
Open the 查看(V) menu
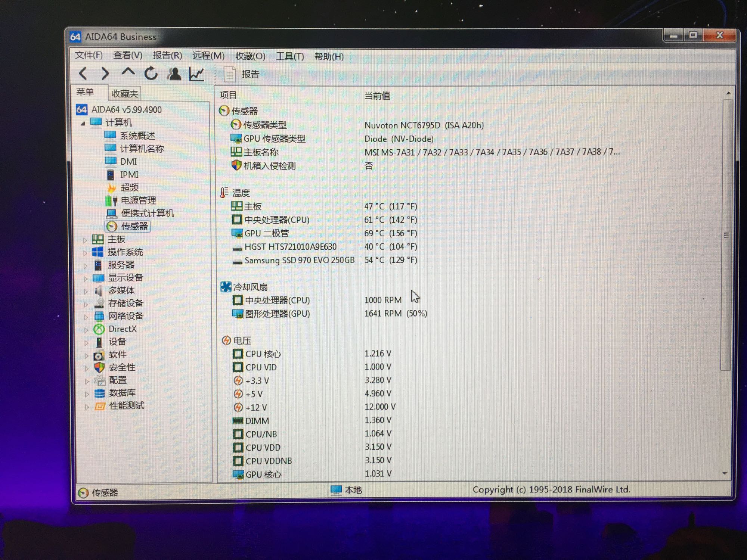tap(128, 55)
